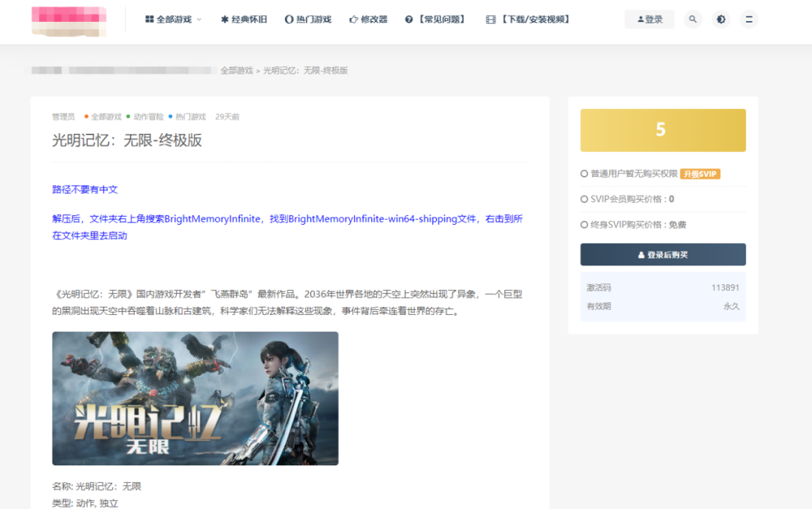This screenshot has width=812, height=509.
Task: Click the blue 路径不要有中文 notice
Action: click(85, 189)
